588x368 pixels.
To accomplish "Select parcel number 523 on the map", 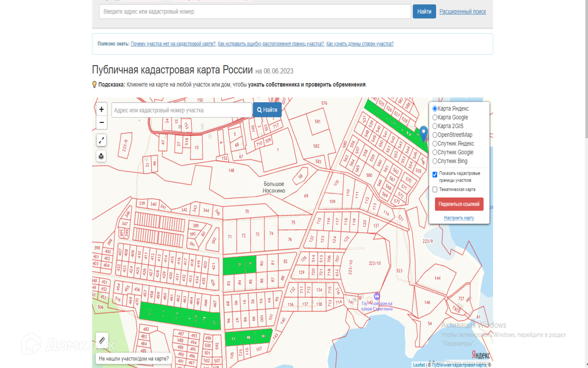I will pyautogui.click(x=399, y=271).
